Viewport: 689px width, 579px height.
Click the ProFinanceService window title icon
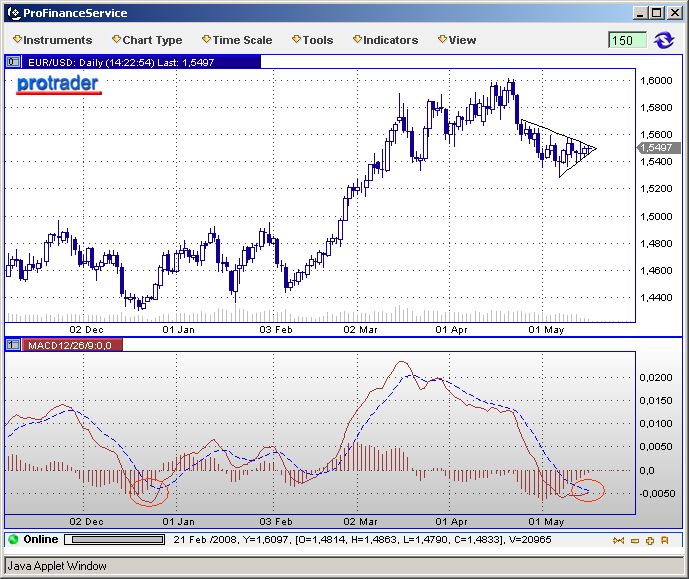[x=14, y=13]
